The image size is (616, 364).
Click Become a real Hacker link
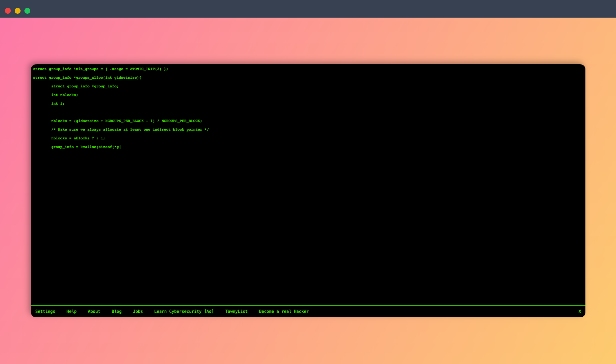(x=284, y=311)
